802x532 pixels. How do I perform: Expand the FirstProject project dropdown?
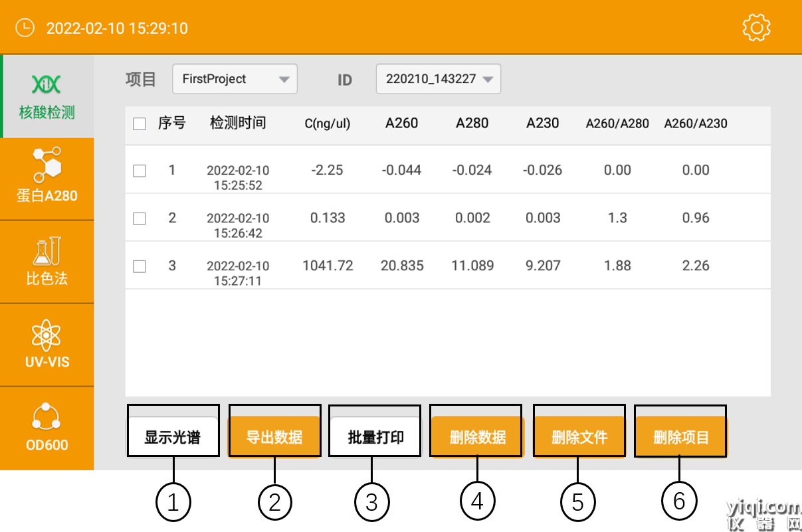235,79
